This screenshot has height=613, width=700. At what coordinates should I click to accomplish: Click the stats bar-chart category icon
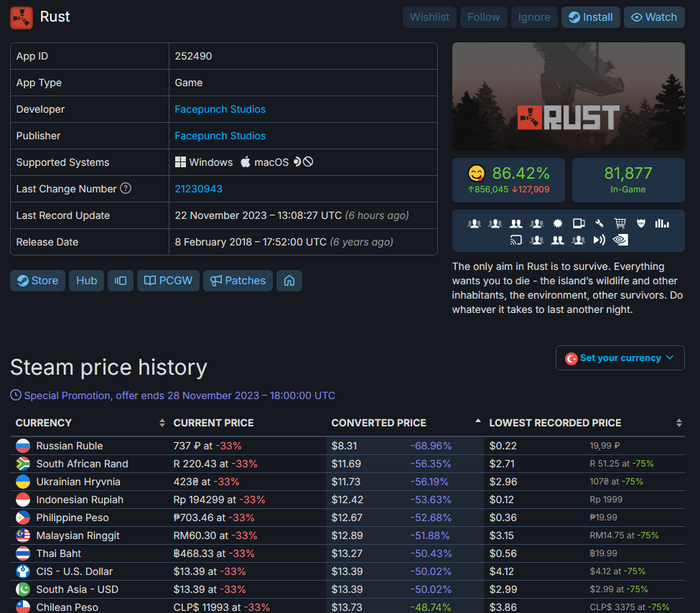tap(662, 223)
